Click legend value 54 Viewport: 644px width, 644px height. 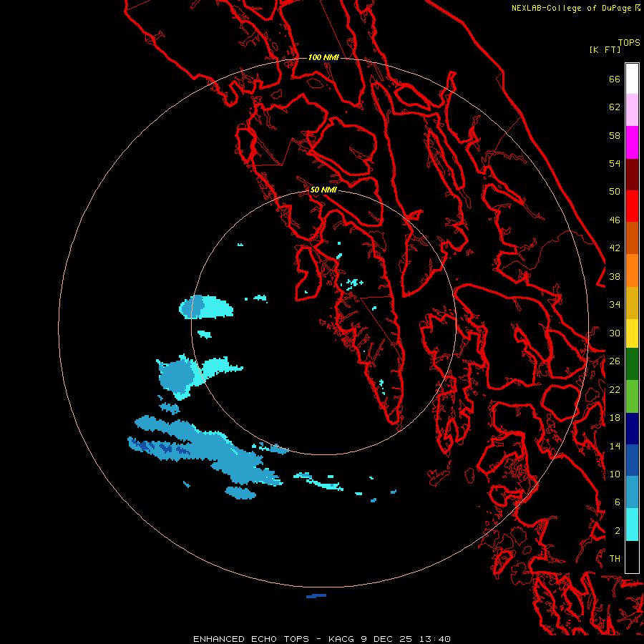coord(615,163)
